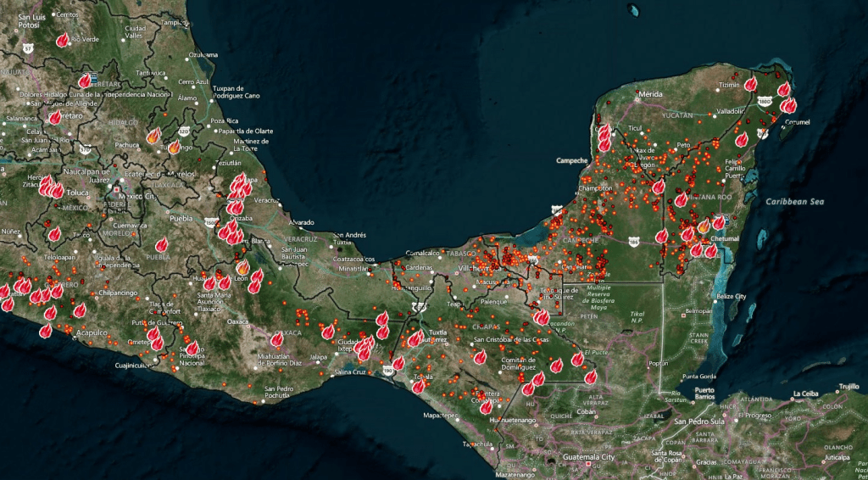Click the fire marker right of Chilpancingo's west cluster

click(80, 310)
